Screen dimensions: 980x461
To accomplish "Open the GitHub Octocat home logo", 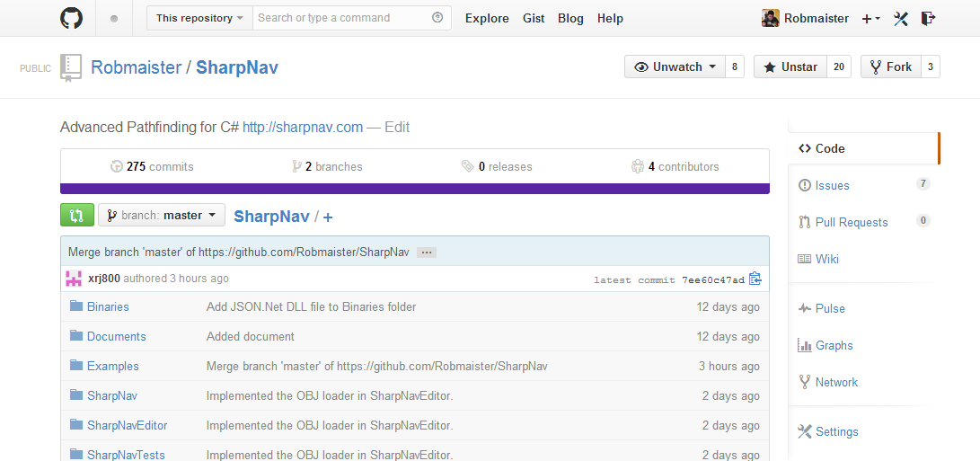I will (x=71, y=17).
